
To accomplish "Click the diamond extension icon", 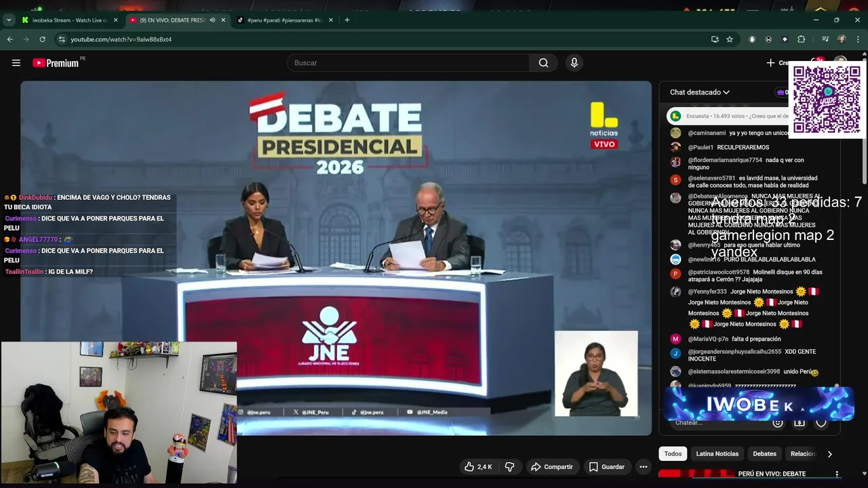I will coord(785,39).
